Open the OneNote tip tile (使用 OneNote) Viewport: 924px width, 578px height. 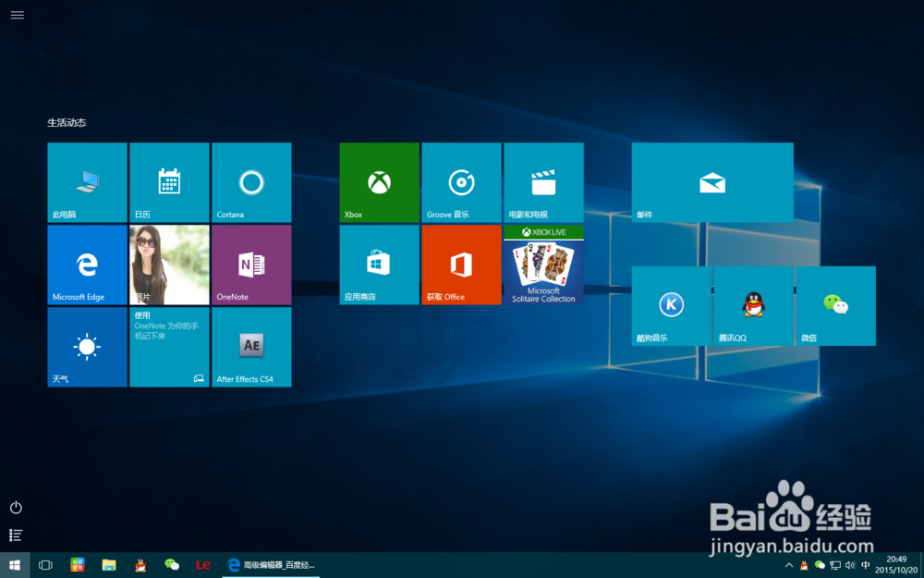169,347
